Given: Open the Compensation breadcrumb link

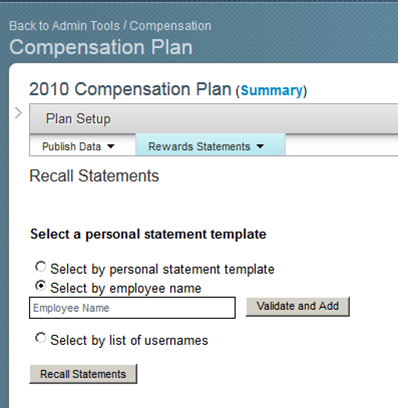Looking at the screenshot, I should [170, 26].
